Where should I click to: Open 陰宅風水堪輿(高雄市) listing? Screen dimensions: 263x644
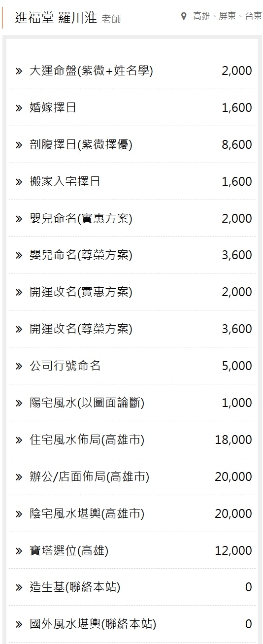click(132, 513)
